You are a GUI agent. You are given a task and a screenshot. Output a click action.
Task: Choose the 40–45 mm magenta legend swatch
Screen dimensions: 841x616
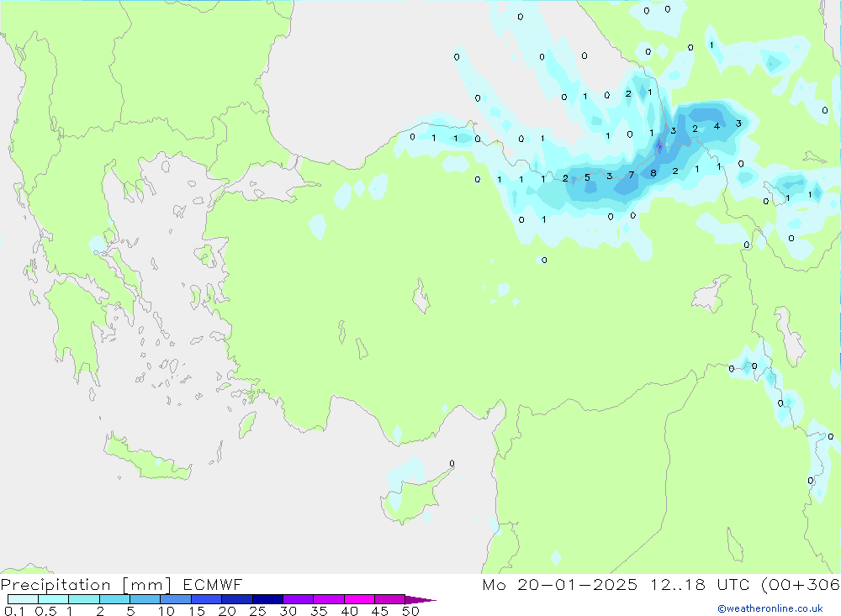tap(359, 599)
